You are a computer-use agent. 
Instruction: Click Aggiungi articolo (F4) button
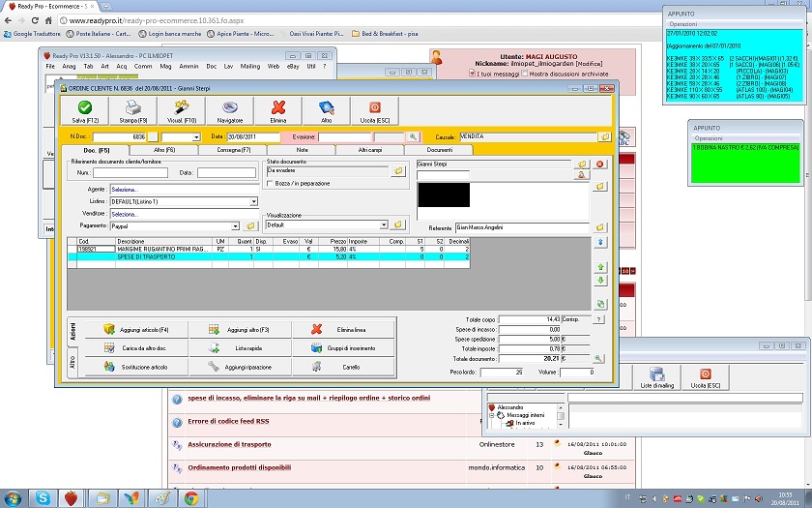pos(135,330)
